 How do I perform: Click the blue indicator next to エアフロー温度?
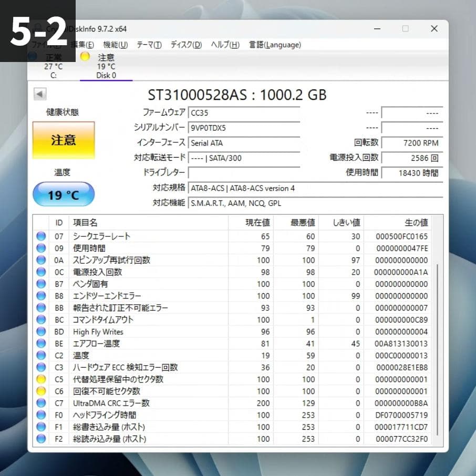click(41, 344)
